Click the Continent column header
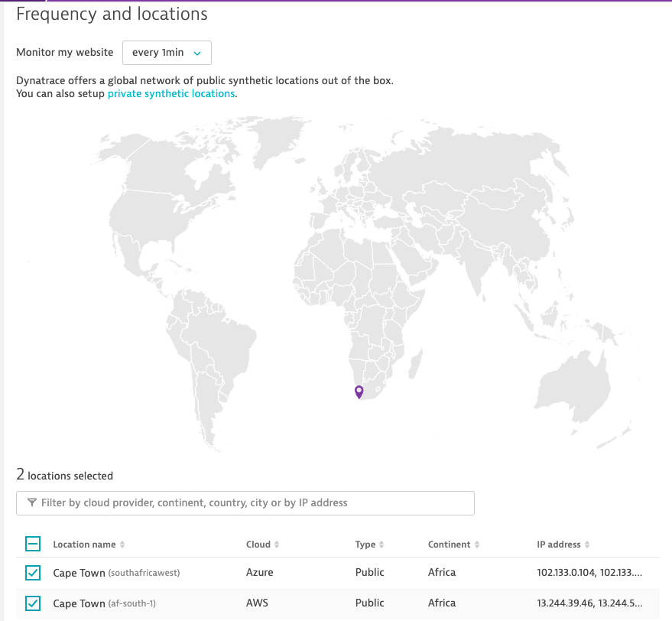Image resolution: width=672 pixels, height=621 pixels. pyautogui.click(x=449, y=545)
